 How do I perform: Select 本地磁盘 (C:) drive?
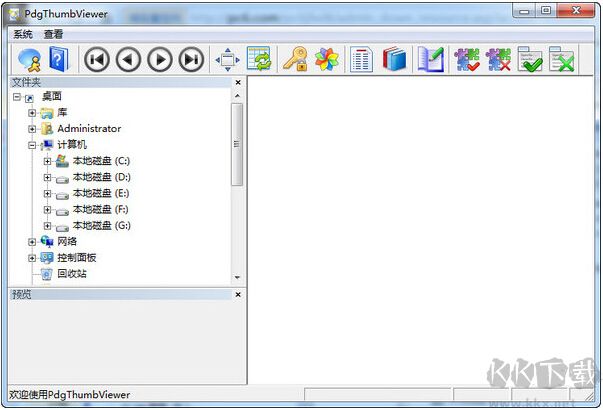(x=102, y=161)
